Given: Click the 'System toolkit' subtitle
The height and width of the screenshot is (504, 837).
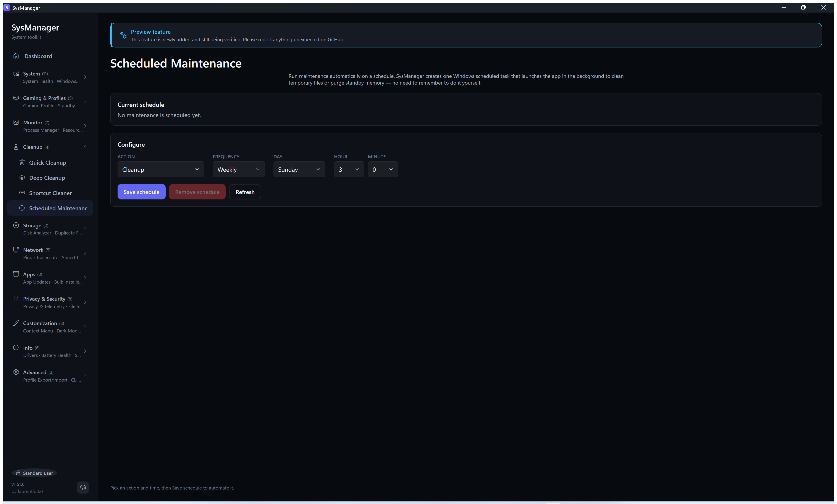Looking at the screenshot, I should click(x=26, y=37).
